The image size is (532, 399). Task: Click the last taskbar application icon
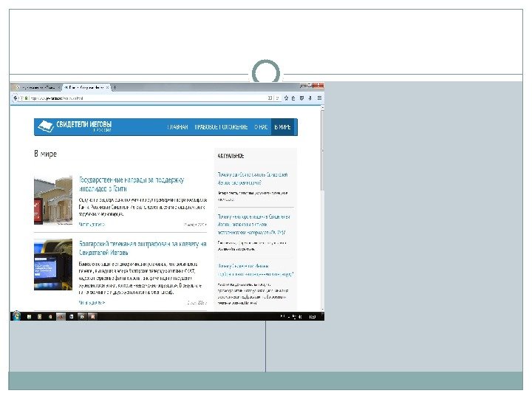tap(92, 316)
